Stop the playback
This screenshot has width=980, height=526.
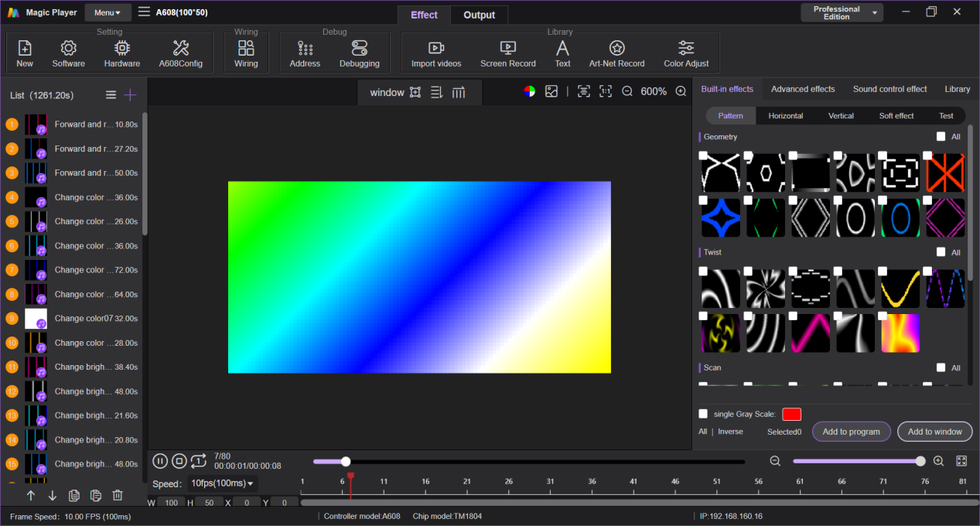tap(179, 461)
